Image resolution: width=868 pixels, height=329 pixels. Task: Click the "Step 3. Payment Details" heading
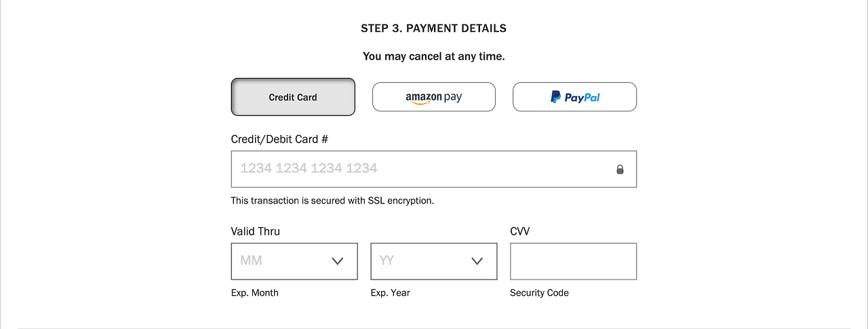click(433, 28)
